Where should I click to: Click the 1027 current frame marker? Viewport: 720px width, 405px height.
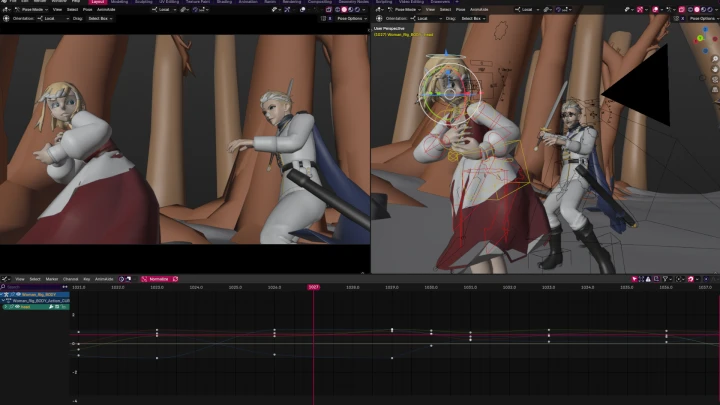point(314,287)
